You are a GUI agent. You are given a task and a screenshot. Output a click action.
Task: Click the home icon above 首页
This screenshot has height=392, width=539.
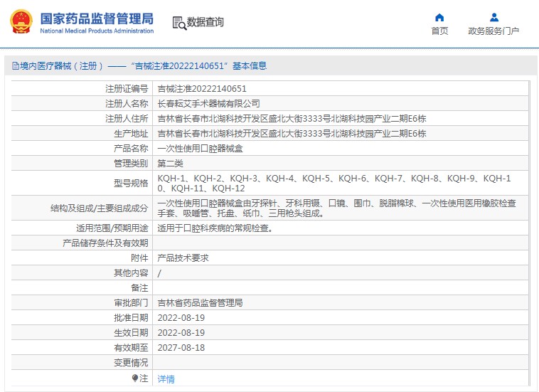pos(439,17)
